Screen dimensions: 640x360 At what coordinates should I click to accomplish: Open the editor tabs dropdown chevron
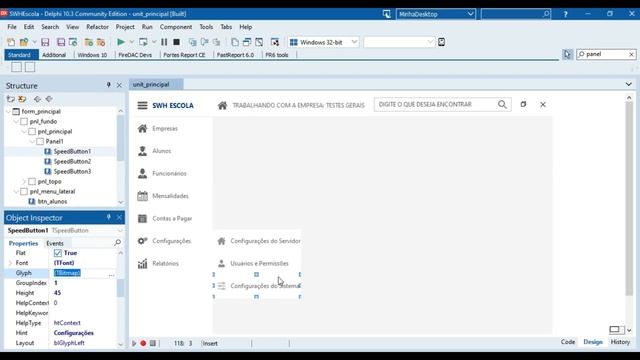[x=629, y=84]
